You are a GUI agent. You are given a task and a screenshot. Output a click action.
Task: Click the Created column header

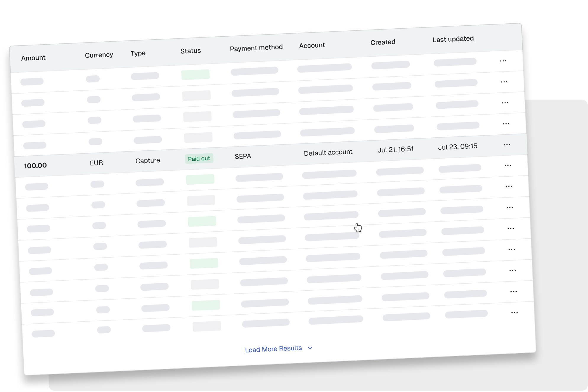tap(383, 42)
